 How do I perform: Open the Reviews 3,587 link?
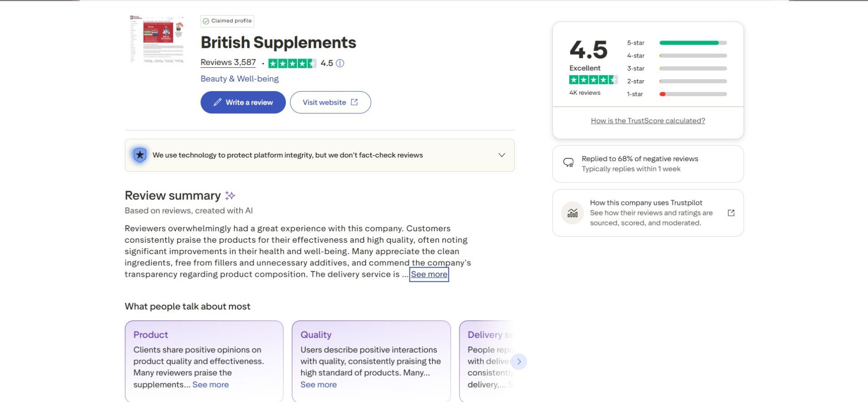(x=228, y=62)
